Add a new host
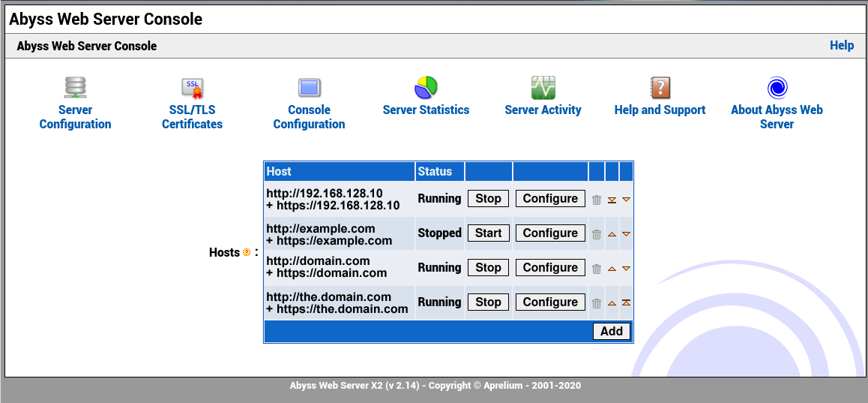This screenshot has height=403, width=868. coord(612,331)
